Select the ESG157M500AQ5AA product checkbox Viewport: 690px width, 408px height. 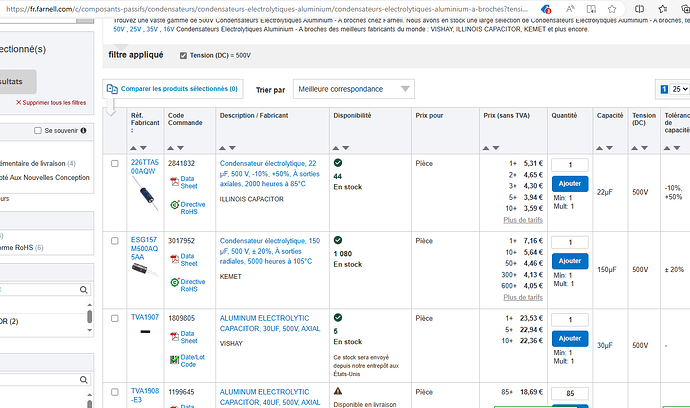coord(115,241)
